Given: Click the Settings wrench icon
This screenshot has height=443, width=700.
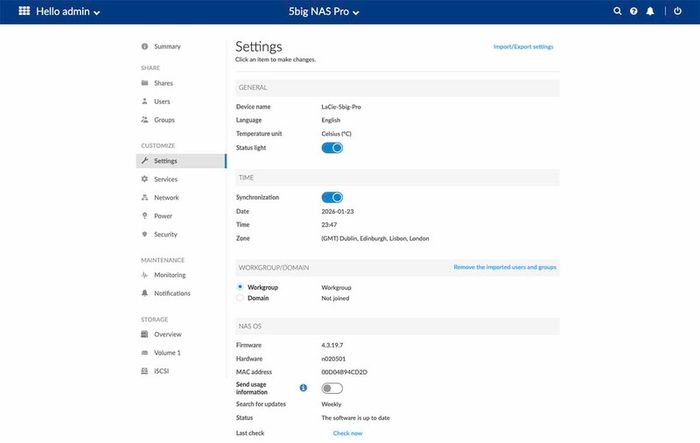Looking at the screenshot, I should (x=145, y=161).
